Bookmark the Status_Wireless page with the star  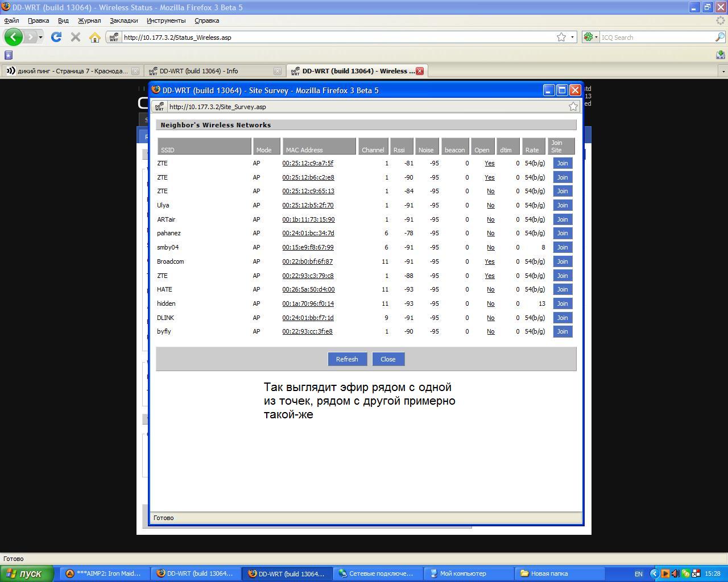tap(561, 37)
